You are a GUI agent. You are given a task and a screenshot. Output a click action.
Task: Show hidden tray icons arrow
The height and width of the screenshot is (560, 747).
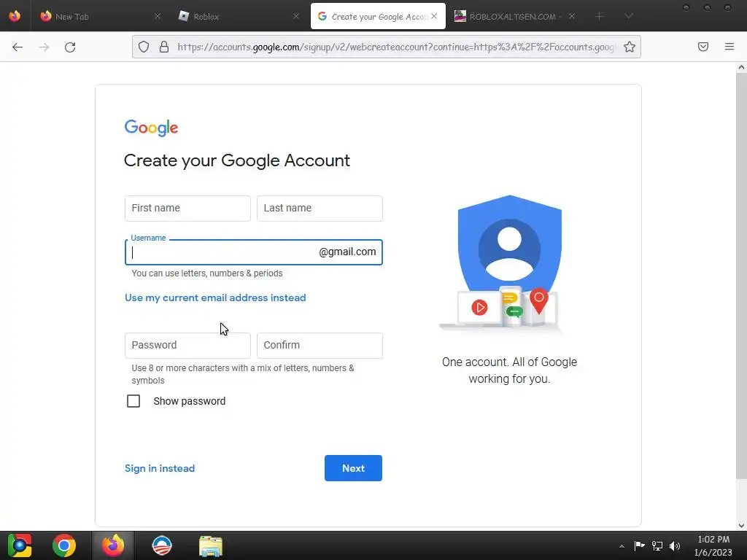(x=622, y=546)
